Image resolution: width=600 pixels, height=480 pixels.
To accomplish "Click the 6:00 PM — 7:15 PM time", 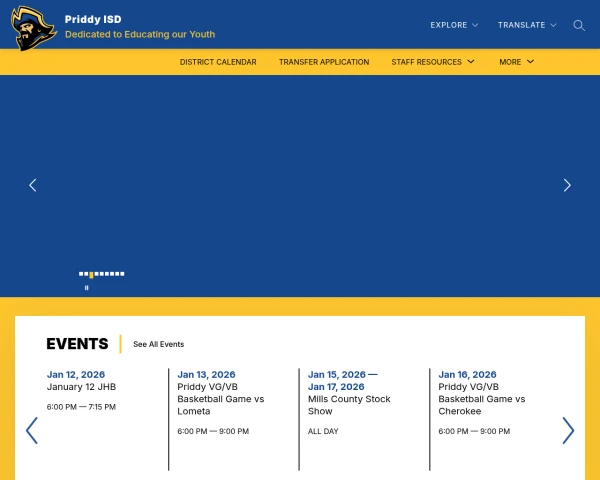I will [81, 407].
